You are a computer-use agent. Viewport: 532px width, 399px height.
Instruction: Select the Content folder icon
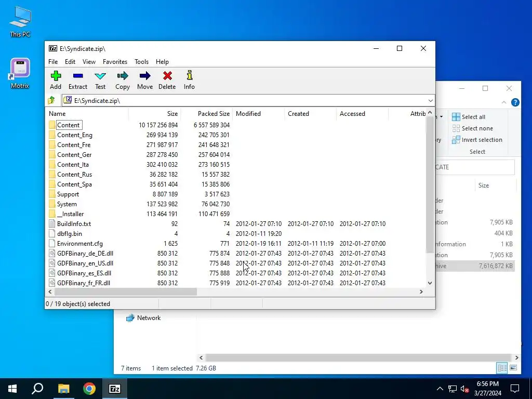[x=51, y=125]
